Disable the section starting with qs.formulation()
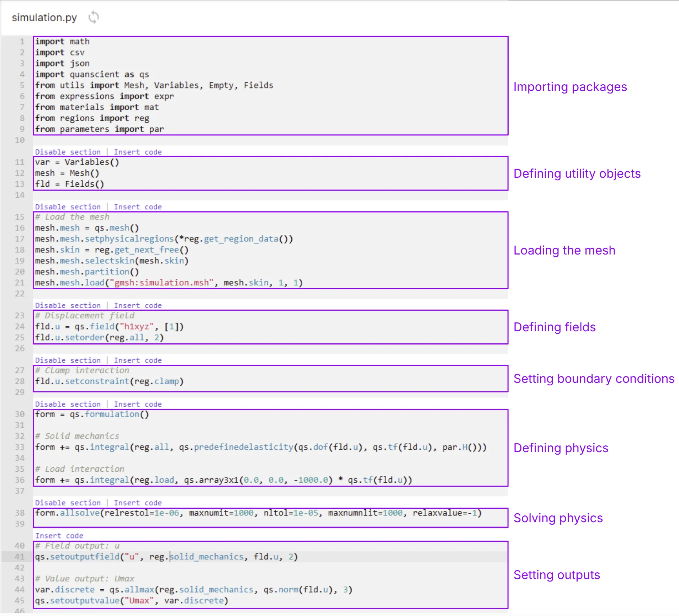Viewport: 679px width, 616px height. [68, 405]
